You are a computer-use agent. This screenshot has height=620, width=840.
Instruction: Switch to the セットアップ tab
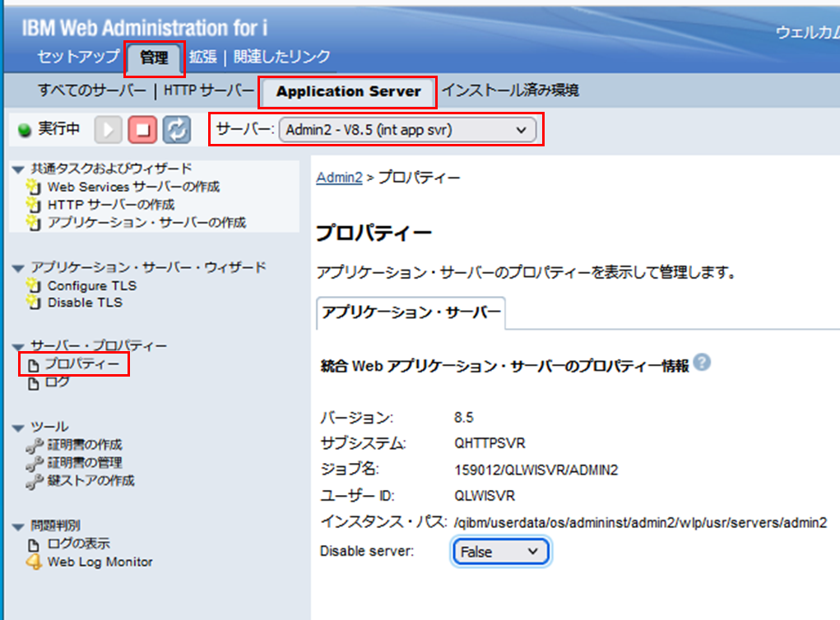[x=78, y=56]
